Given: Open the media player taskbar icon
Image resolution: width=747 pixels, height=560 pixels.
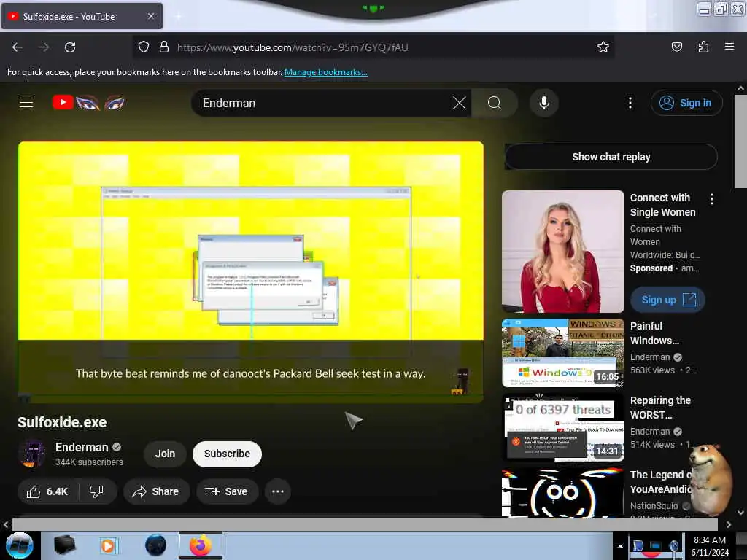Looking at the screenshot, I should coord(108,545).
